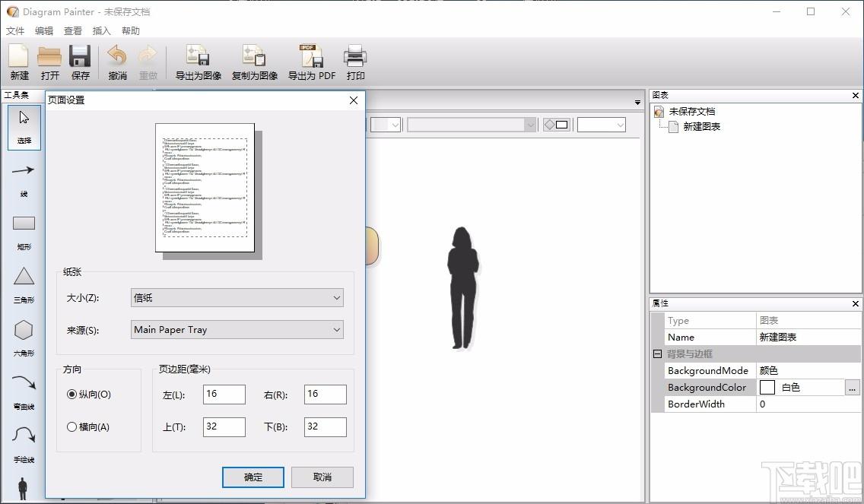Open the 编辑 menu
Image resolution: width=864 pixels, height=504 pixels.
44,31
